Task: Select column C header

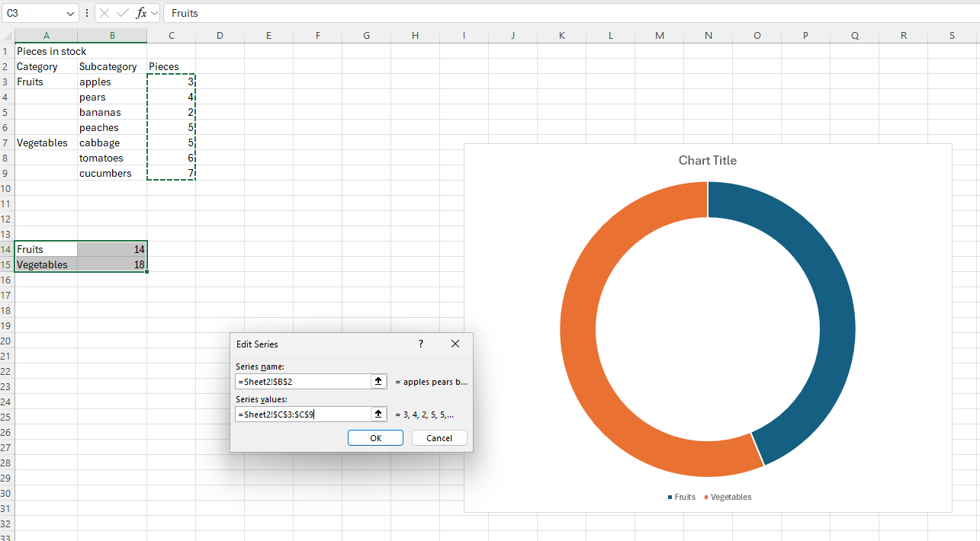Action: pyautogui.click(x=171, y=36)
